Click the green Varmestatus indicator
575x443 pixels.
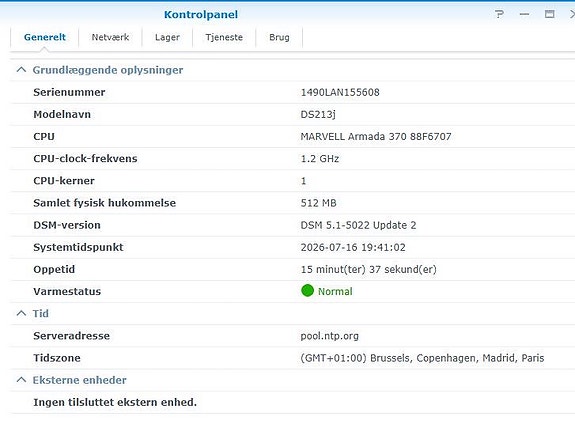pyautogui.click(x=307, y=291)
